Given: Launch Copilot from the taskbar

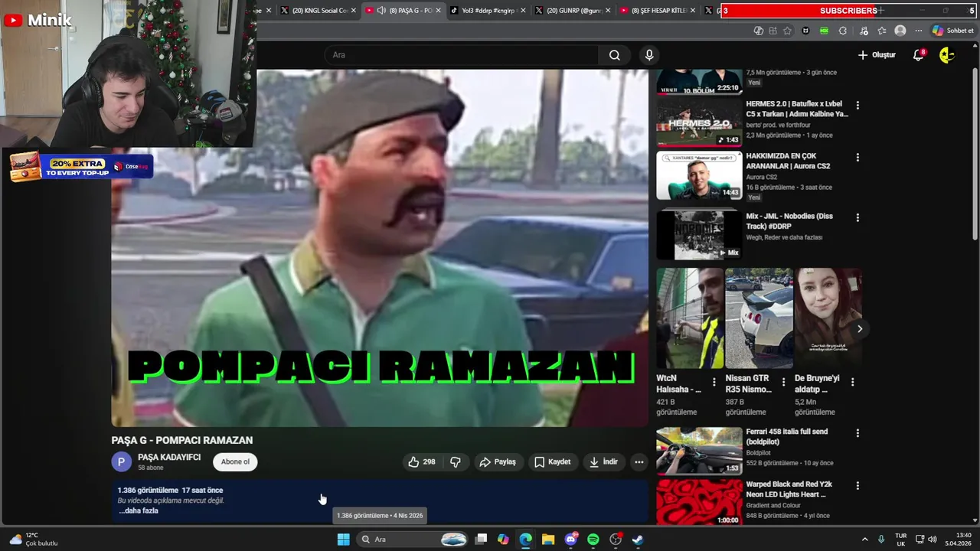Looking at the screenshot, I should (x=503, y=540).
